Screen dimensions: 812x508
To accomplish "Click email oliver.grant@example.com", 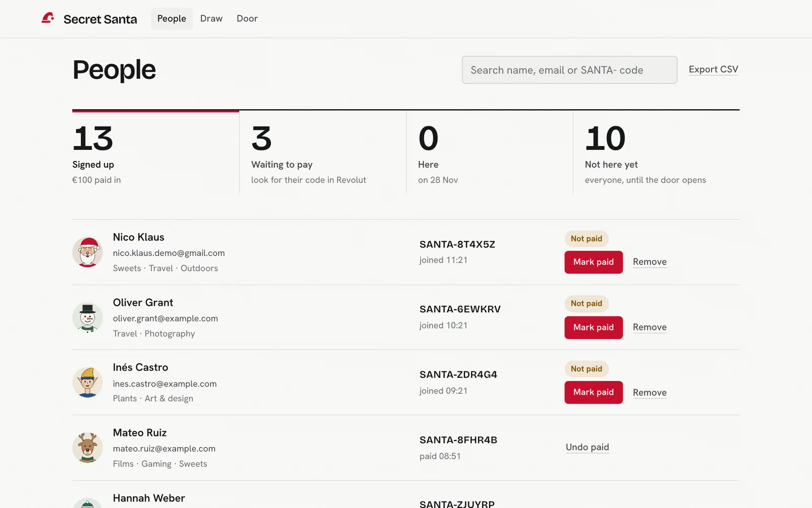I will pyautogui.click(x=165, y=319).
